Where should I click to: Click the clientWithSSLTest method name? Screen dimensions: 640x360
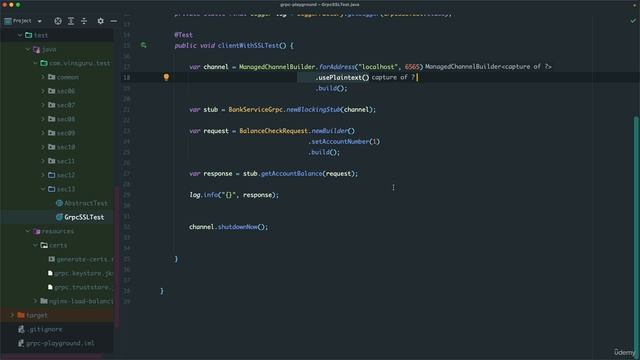[x=248, y=45]
